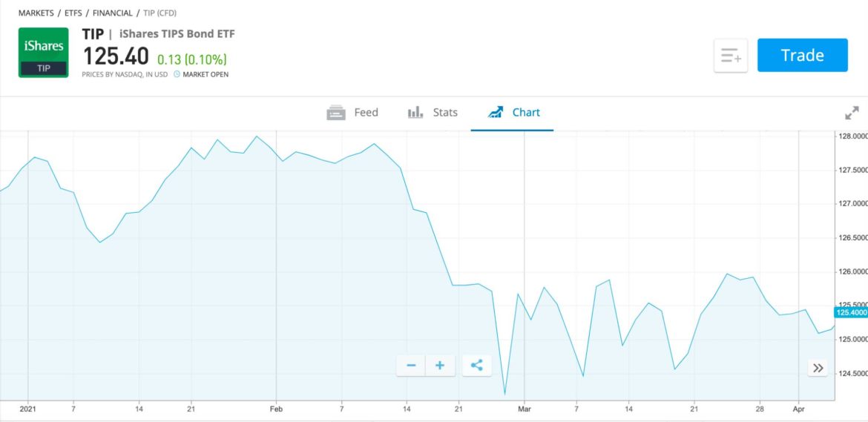Go to MARKETS breadcrumb
Screen dimensions: 868x422
[x=36, y=13]
